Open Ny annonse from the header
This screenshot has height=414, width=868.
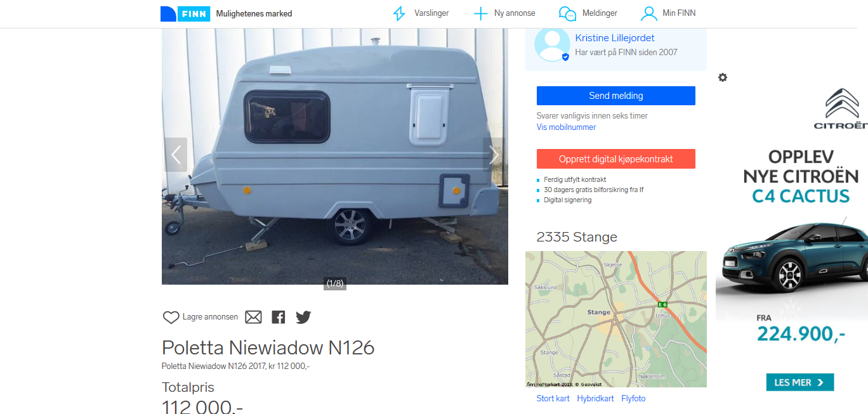click(504, 13)
